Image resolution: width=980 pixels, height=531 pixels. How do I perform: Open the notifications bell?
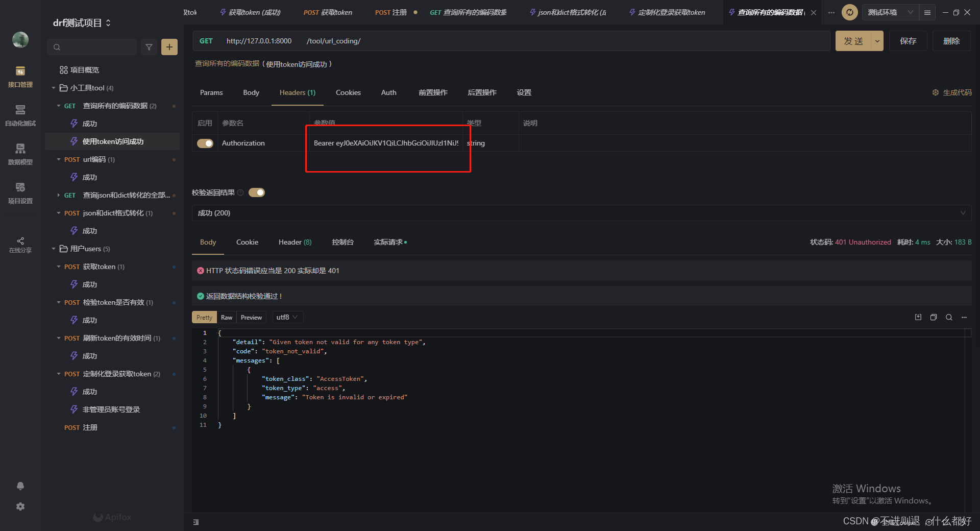pos(20,486)
